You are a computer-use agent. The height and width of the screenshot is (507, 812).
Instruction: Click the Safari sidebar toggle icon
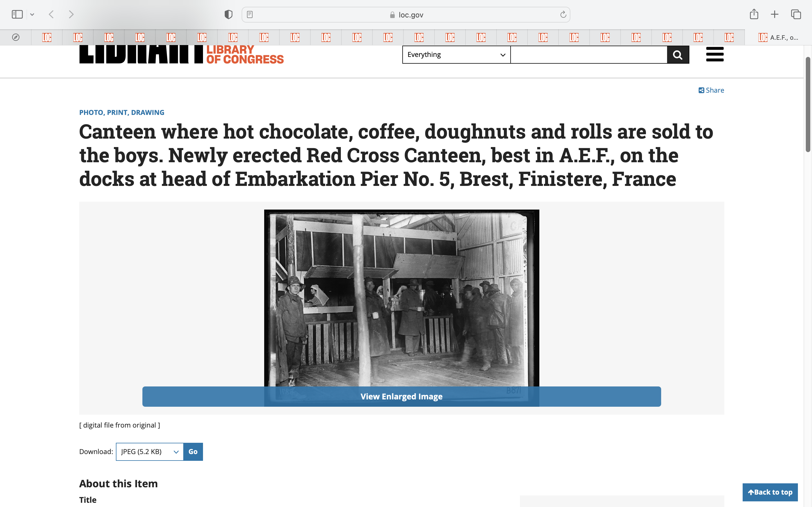point(17,14)
